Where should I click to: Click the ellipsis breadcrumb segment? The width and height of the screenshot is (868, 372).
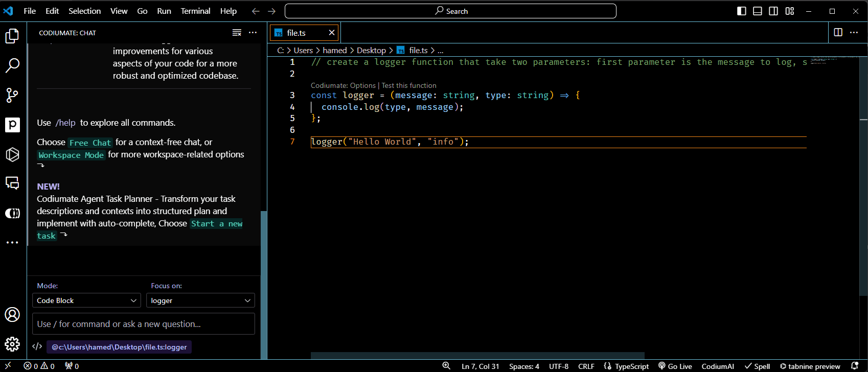[x=441, y=50]
